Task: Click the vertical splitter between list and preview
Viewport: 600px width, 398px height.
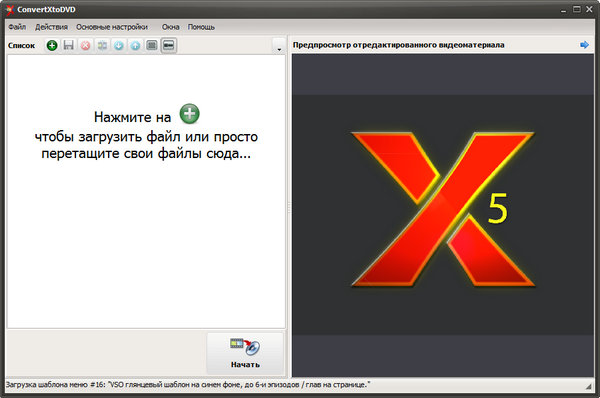Action: point(289,207)
